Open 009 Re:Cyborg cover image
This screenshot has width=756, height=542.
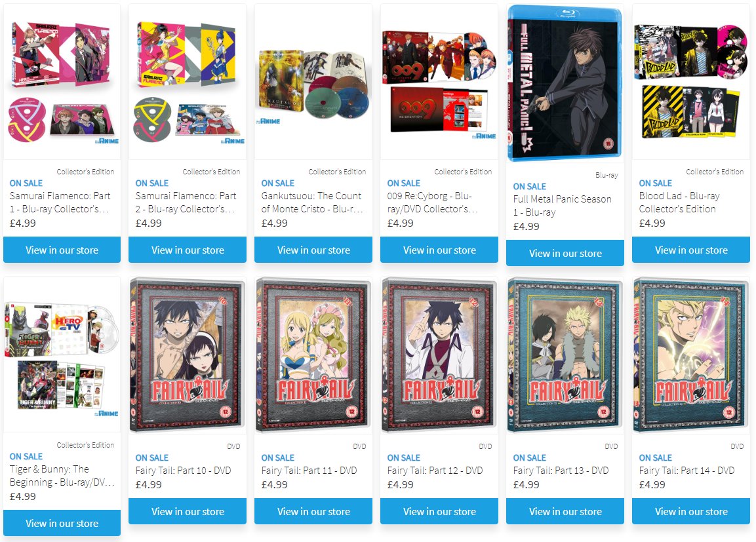click(439, 82)
